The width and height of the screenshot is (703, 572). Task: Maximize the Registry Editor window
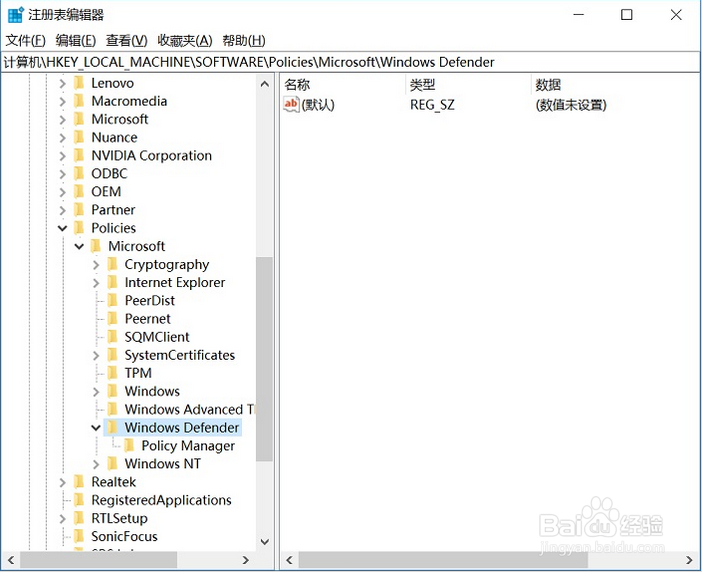pyautogui.click(x=627, y=15)
